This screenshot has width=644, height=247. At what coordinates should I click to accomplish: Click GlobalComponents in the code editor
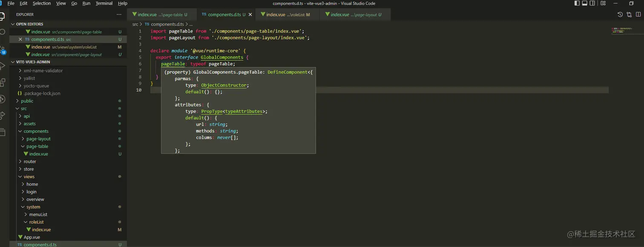[x=222, y=57]
